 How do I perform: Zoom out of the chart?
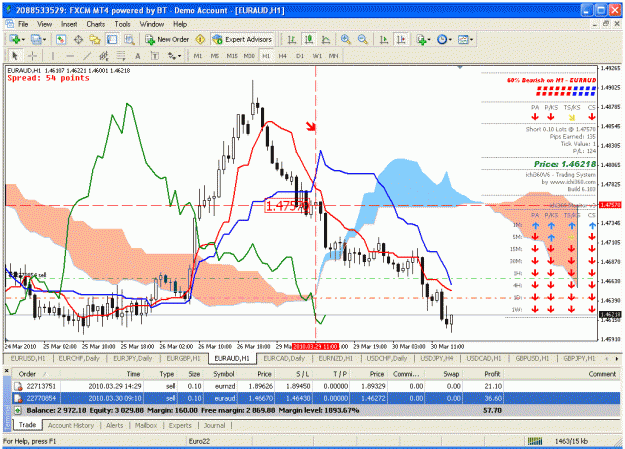[x=362, y=39]
